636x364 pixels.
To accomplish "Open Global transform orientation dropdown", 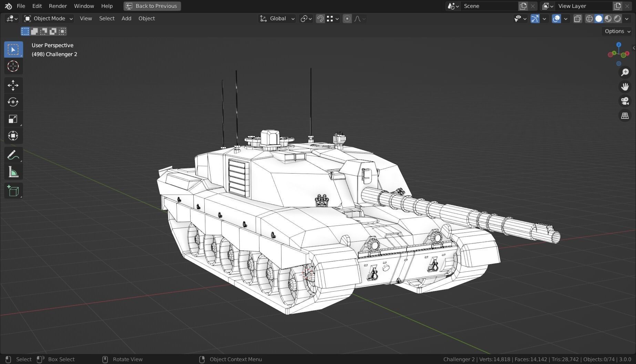I will click(277, 19).
